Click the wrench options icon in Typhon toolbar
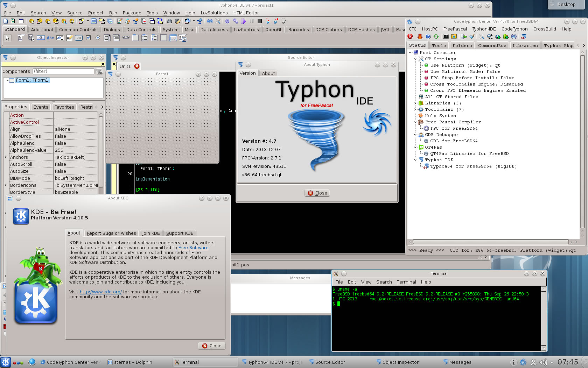Viewport: 588px width, 368px height. 218,21
